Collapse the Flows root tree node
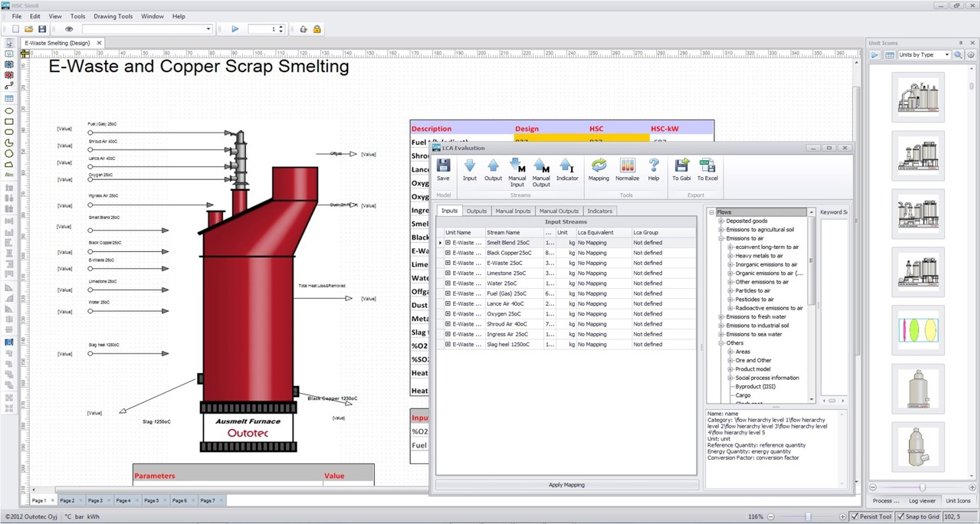The width and height of the screenshot is (980, 524). coord(712,213)
